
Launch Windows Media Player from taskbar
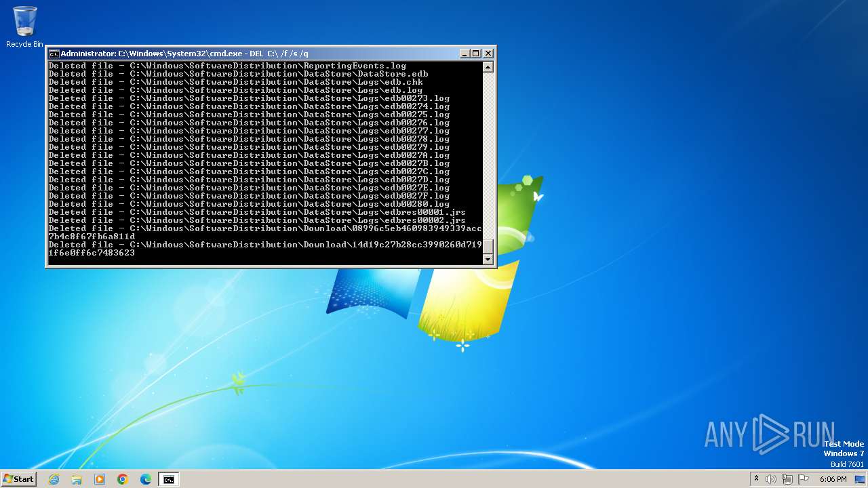(x=100, y=479)
